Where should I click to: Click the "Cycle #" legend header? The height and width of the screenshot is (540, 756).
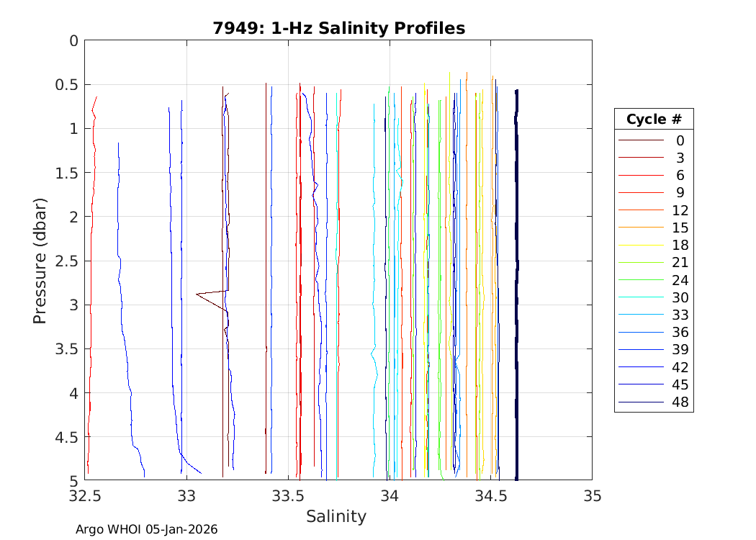tap(654, 120)
